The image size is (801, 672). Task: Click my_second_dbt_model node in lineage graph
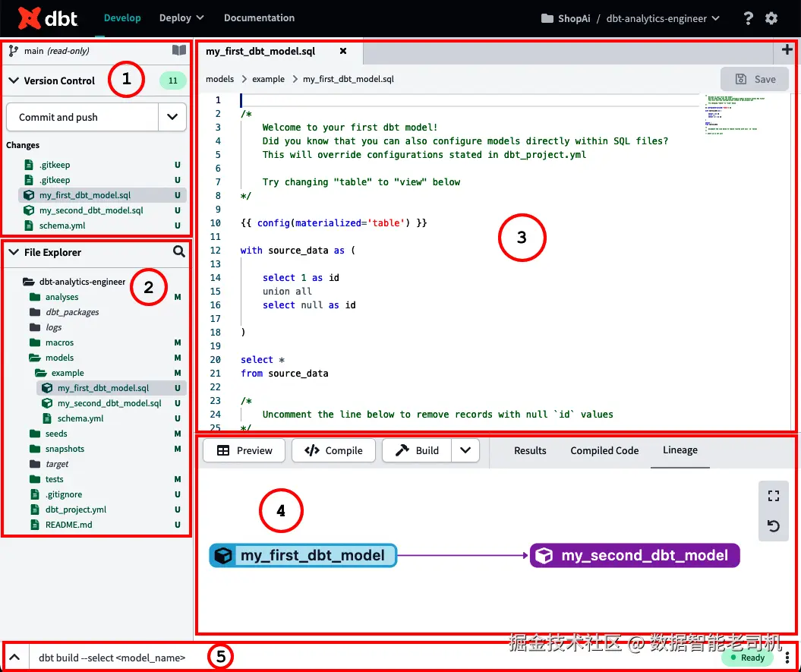[x=635, y=556]
